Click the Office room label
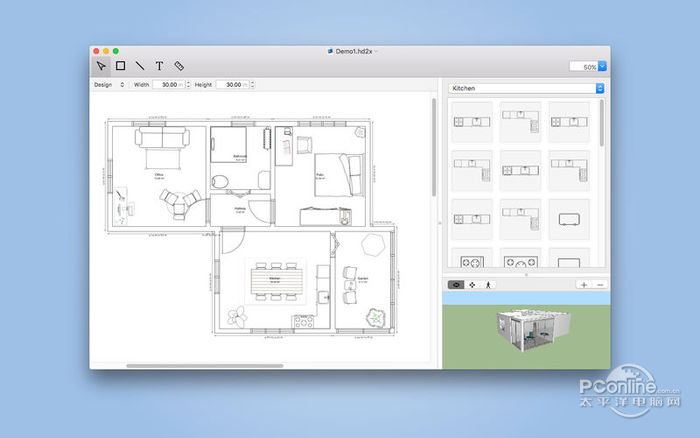The width and height of the screenshot is (700, 438). point(159,176)
